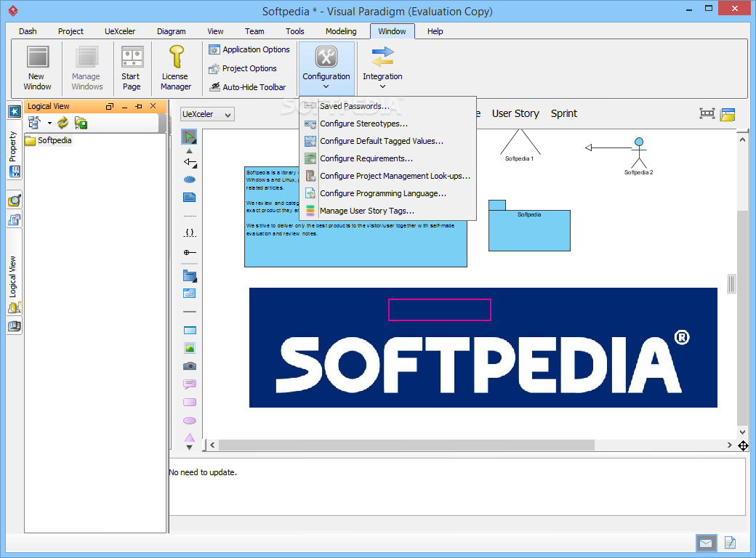Restore the Logical View panel

[x=110, y=106]
